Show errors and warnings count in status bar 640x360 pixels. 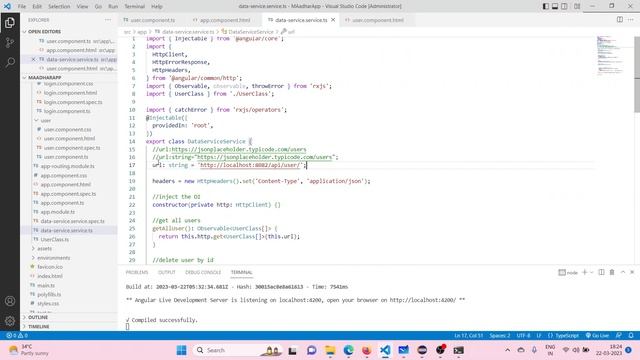click(x=17, y=336)
